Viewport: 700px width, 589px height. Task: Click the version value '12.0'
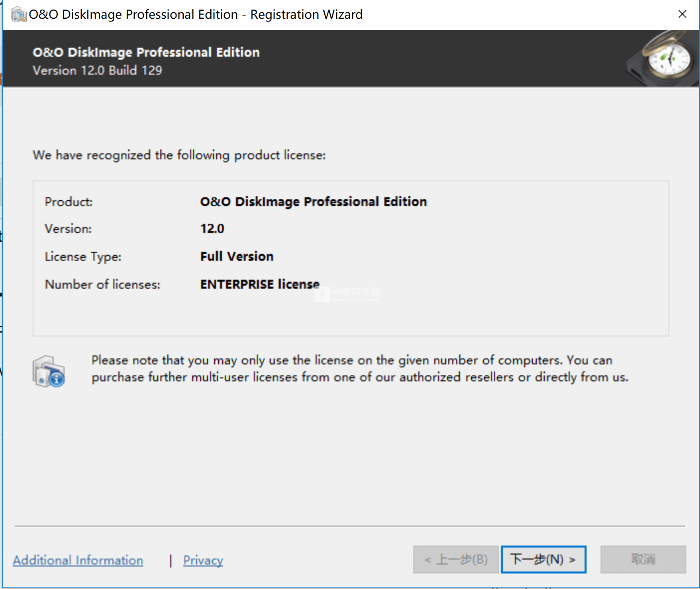212,229
